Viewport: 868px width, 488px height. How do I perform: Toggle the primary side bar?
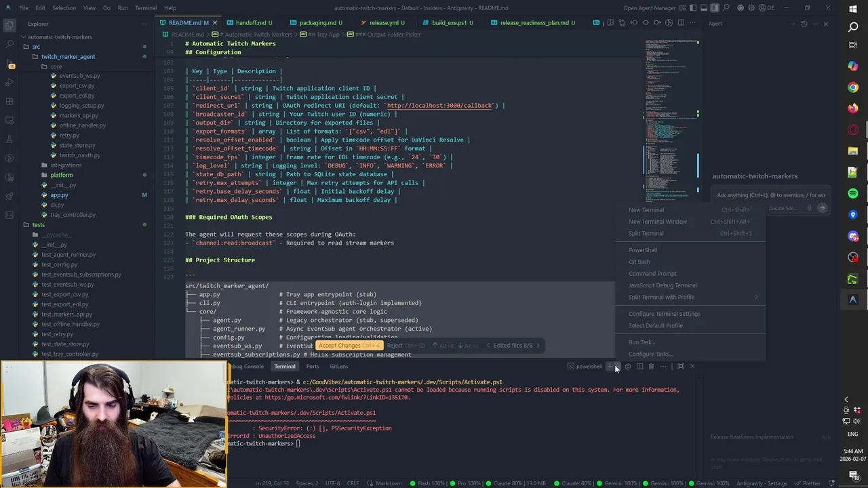coord(692,8)
